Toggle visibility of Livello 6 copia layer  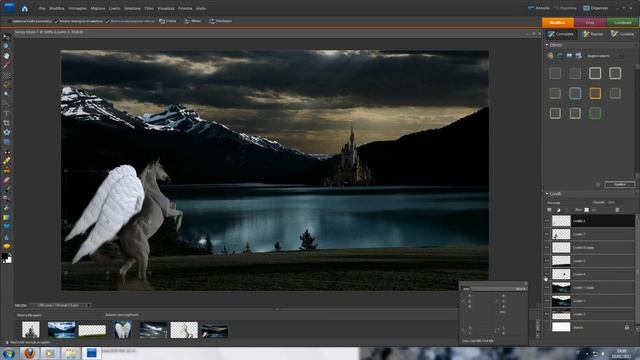(547, 247)
